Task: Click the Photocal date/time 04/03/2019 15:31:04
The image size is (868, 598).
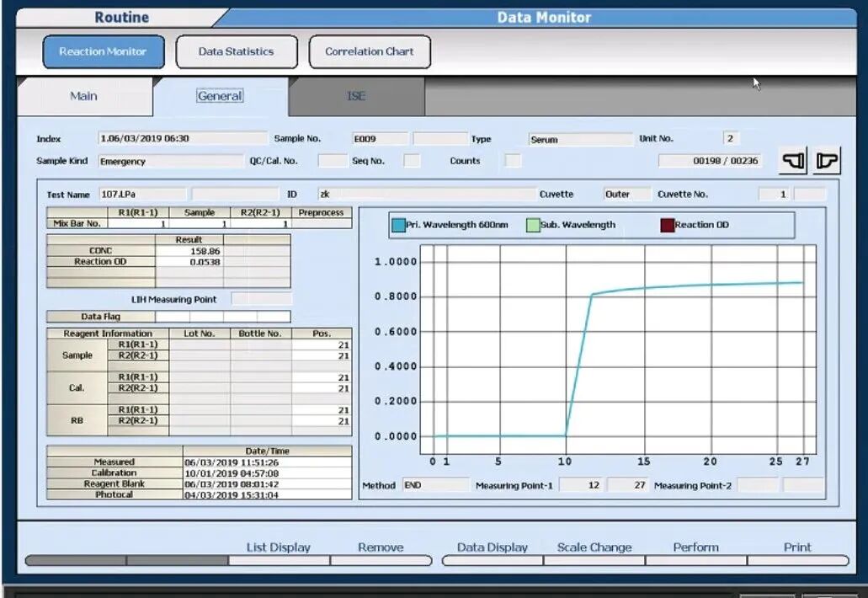Action: (x=268, y=495)
